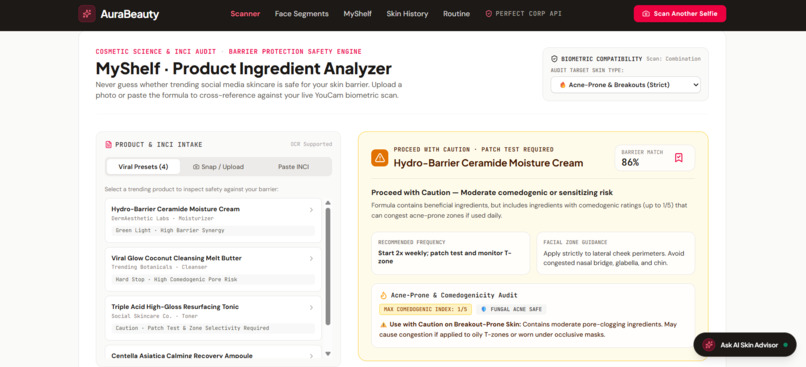806x367 pixels.
Task: Open the Audit Target Skin Type dropdown
Action: (626, 85)
